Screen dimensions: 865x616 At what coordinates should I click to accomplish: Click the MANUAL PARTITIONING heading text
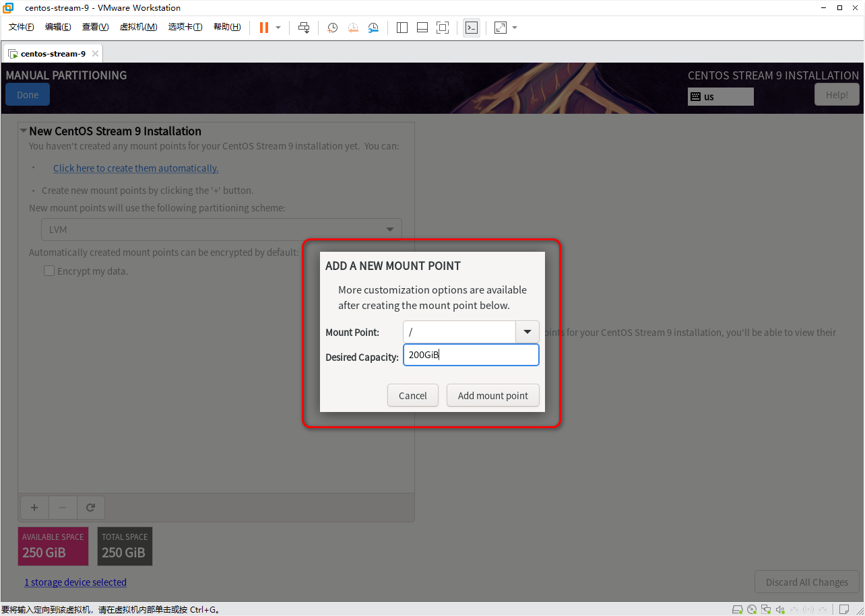66,75
